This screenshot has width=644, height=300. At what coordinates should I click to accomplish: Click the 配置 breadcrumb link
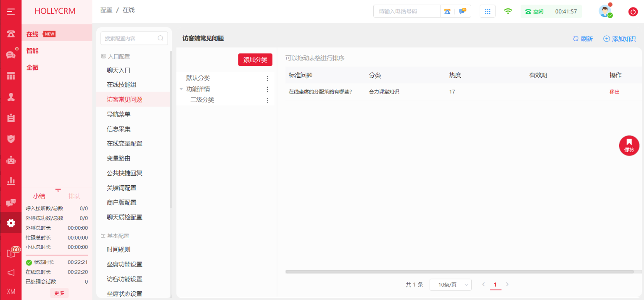click(x=106, y=10)
